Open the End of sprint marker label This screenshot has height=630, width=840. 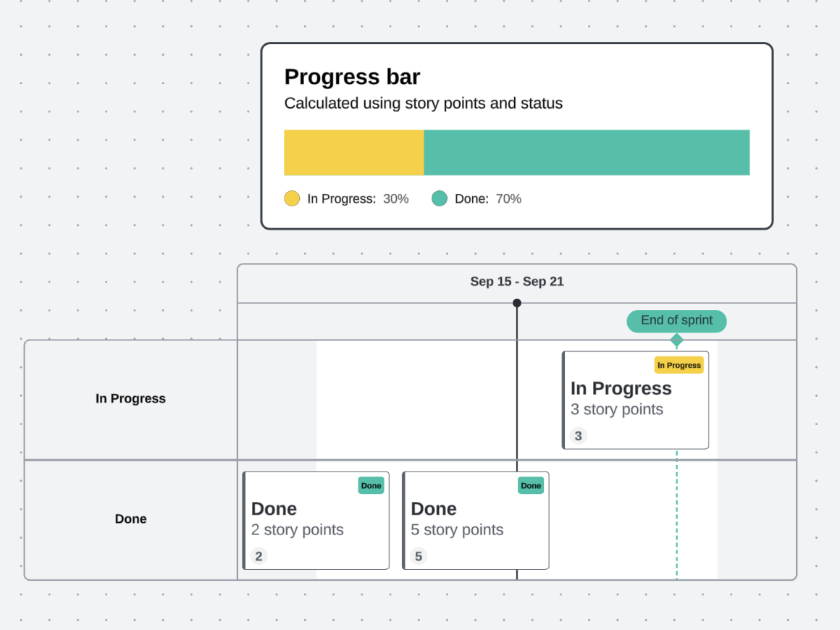676,320
